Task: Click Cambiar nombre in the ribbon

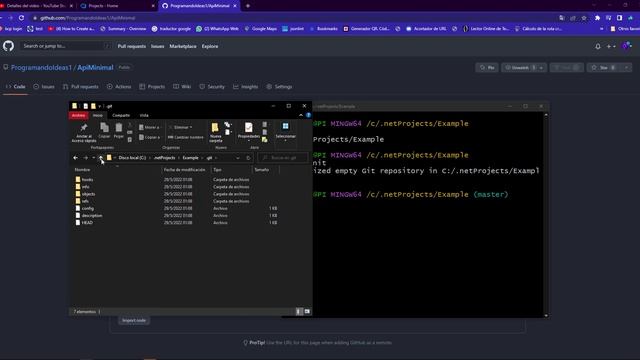Action: point(185,137)
